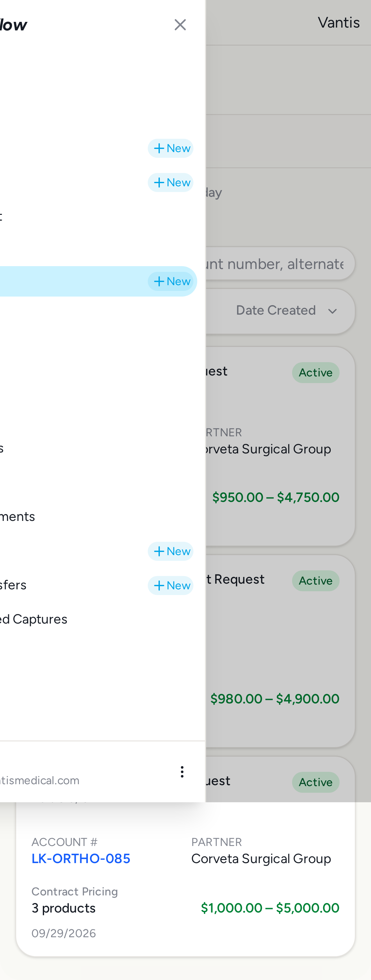Select the 'ed Captures' menu item
371x980 pixels.
coord(34,619)
